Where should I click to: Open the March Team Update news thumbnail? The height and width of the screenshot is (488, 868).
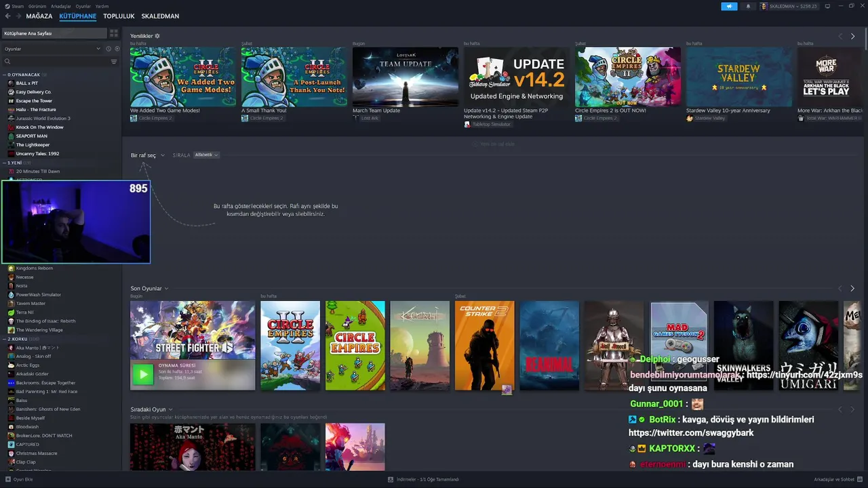point(406,77)
